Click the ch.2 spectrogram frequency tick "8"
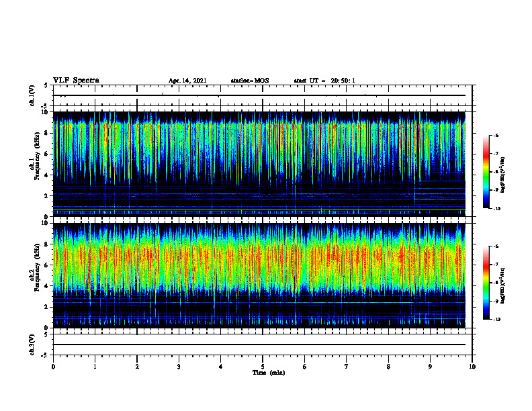Screen dimensions: 532x411 46,244
